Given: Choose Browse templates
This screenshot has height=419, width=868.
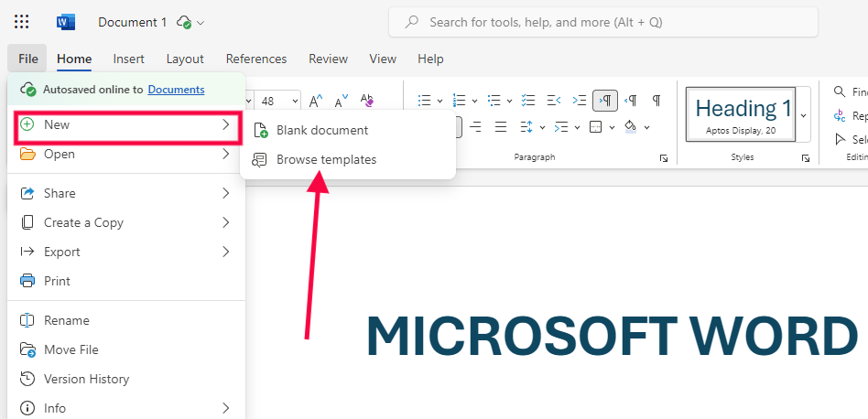Looking at the screenshot, I should pyautogui.click(x=348, y=160).
